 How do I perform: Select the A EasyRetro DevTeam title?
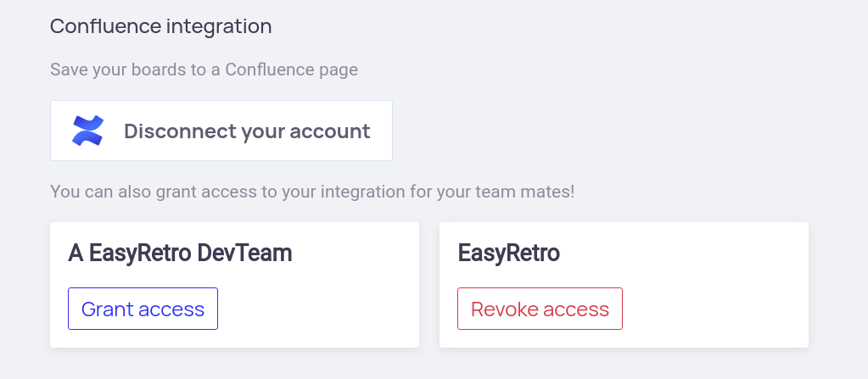(x=180, y=253)
